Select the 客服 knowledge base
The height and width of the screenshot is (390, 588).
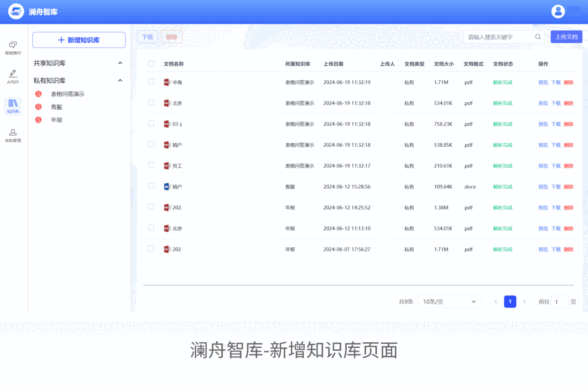pos(57,107)
